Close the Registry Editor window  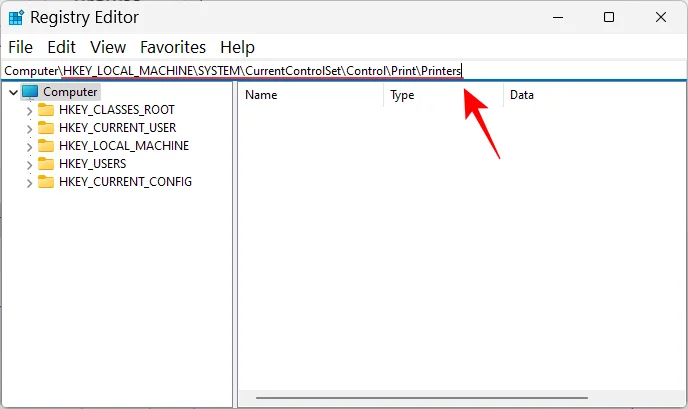coord(661,18)
